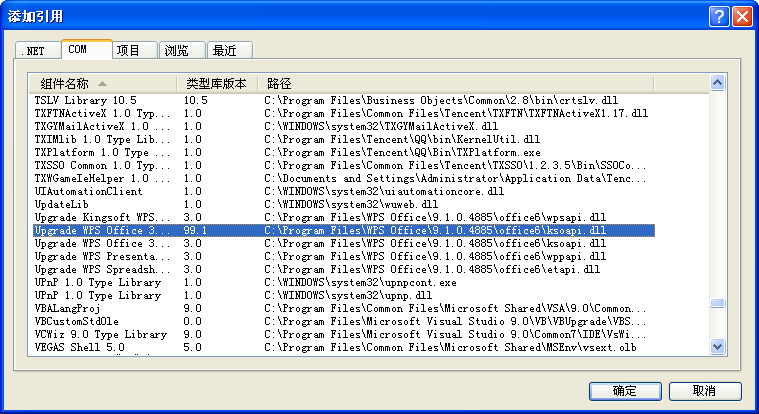Click the scrollbar down arrow
759x414 pixels.
click(717, 347)
